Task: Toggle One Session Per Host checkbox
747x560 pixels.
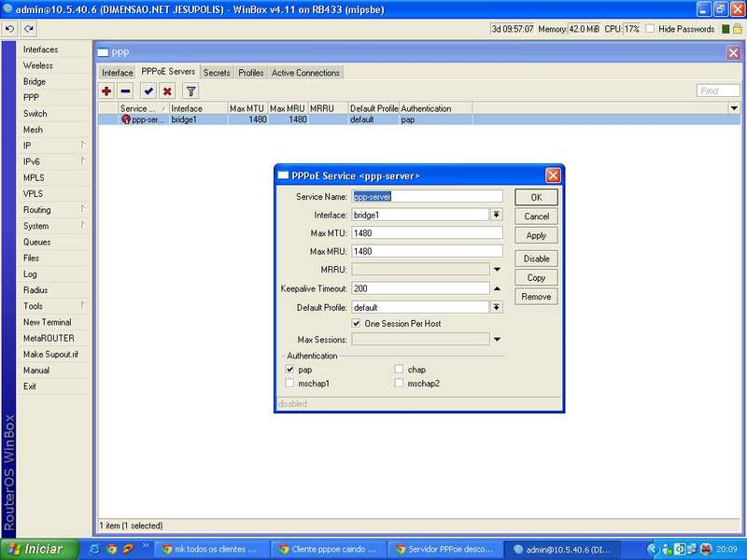Action: coord(357,323)
